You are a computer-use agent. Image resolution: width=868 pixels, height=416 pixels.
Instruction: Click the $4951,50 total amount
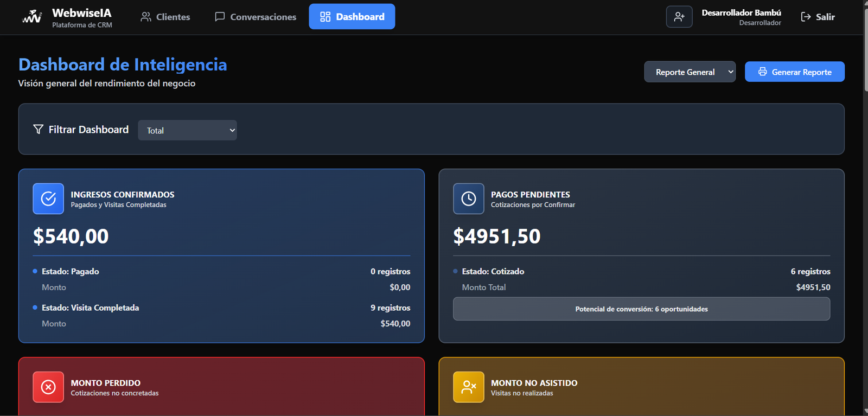pyautogui.click(x=497, y=236)
